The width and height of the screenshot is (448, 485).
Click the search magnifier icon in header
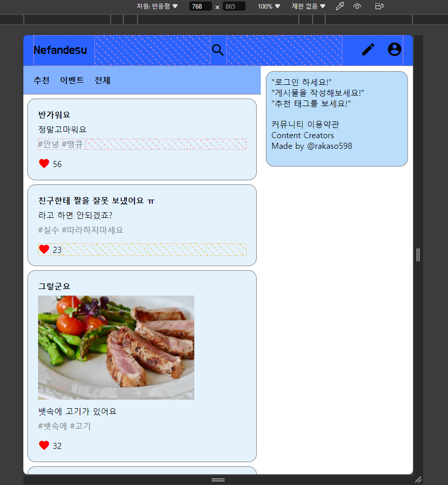click(x=218, y=50)
